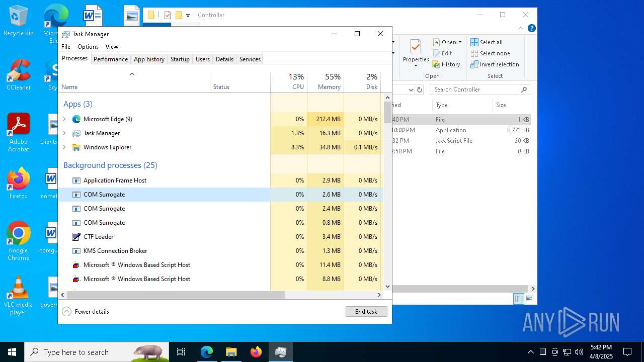Show hidden system tray icons chevron
The image size is (644, 362).
tap(530, 352)
